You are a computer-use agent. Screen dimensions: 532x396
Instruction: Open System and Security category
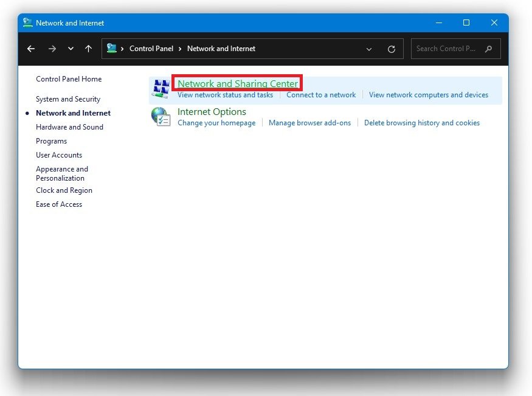(68, 99)
